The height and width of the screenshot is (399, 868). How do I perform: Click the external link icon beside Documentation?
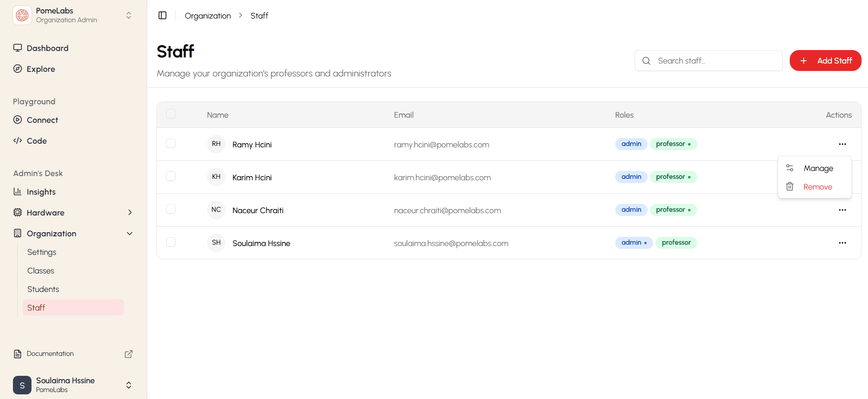point(129,354)
